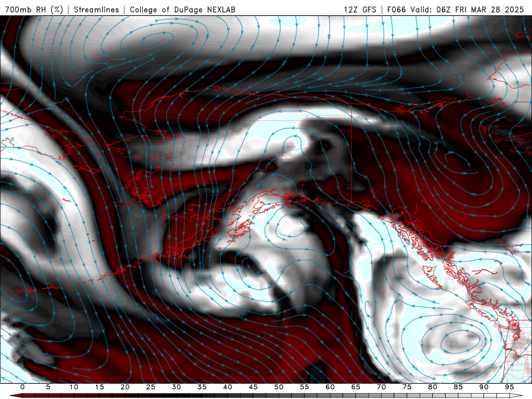
Task: Select the "12Z GFS" model run label
Action: click(x=360, y=9)
